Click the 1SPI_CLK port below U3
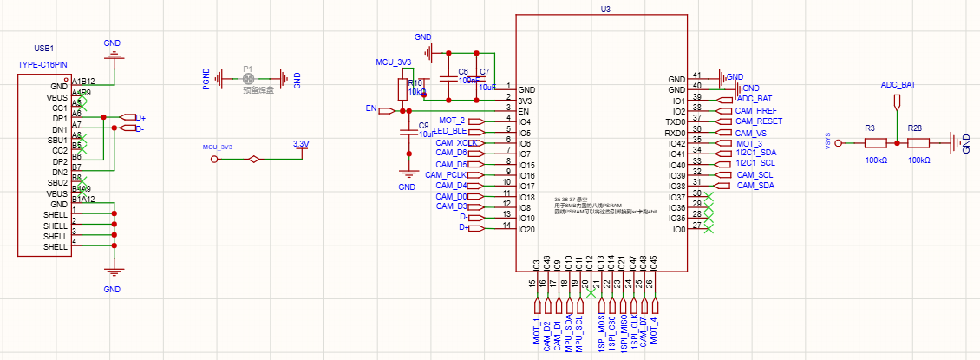980x360 pixels. (x=634, y=305)
